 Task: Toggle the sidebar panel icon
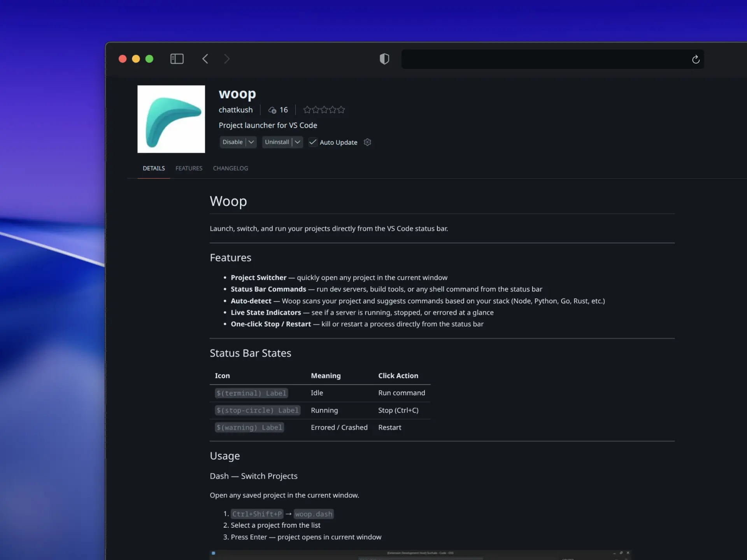click(x=177, y=59)
